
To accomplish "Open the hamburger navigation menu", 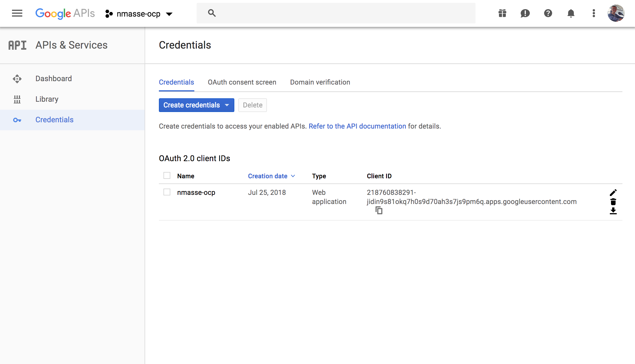I will 17,13.
